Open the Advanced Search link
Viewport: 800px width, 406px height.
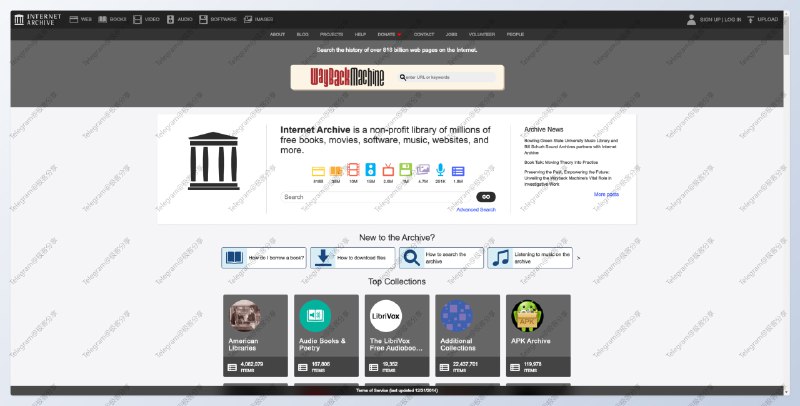475,210
